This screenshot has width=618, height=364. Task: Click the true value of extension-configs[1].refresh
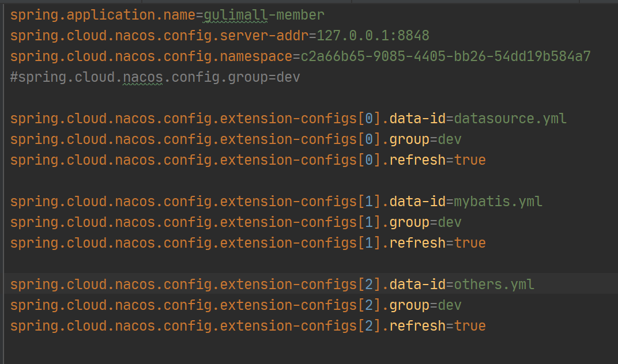(470, 243)
